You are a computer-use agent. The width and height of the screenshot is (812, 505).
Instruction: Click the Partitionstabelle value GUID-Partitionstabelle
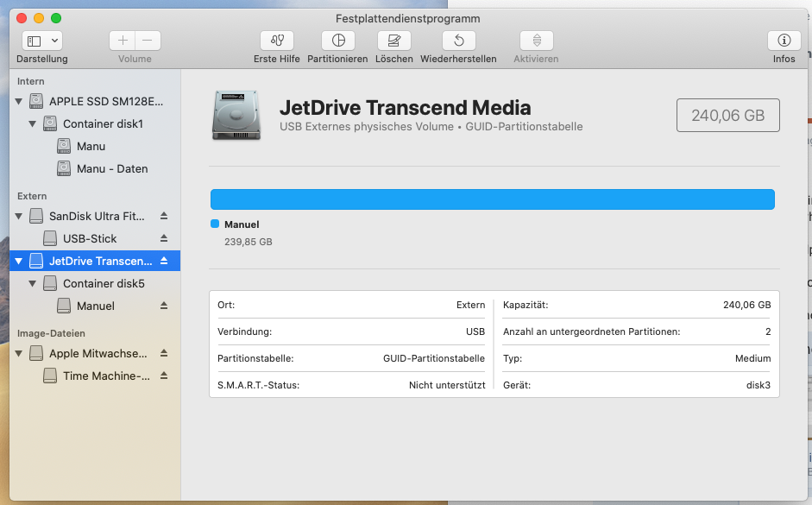pyautogui.click(x=434, y=358)
